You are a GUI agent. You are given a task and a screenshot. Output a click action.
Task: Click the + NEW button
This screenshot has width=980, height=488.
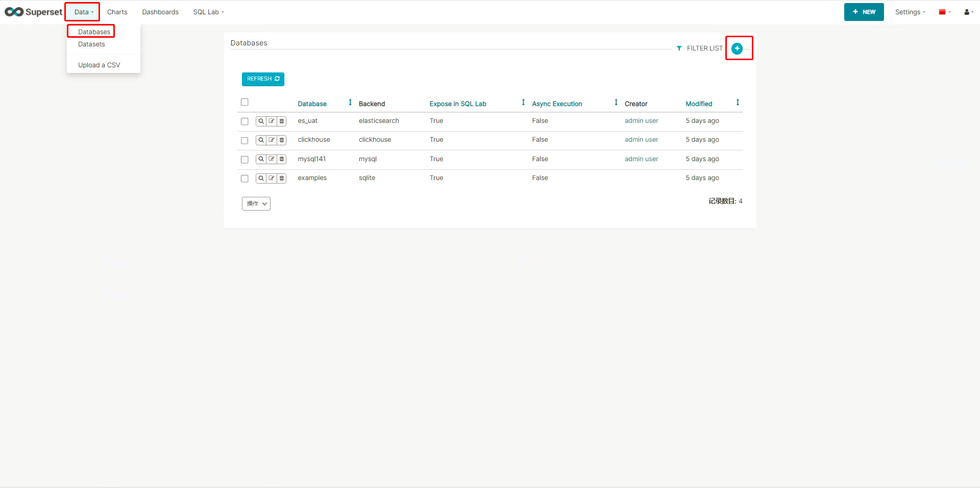(864, 12)
